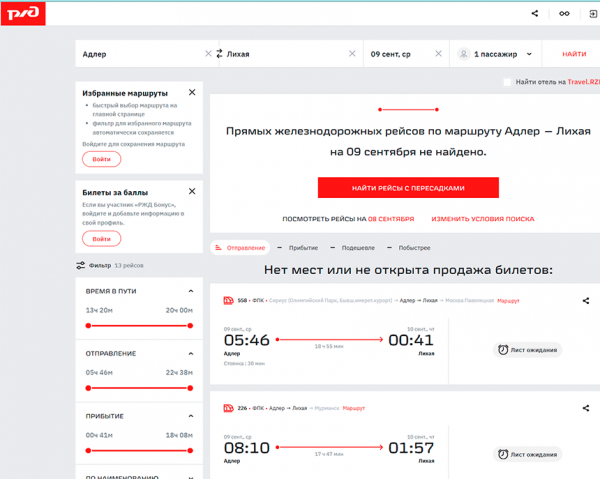This screenshot has height=479, width=600.
Task: Close the Билеты за баллы panel
Action: pyautogui.click(x=192, y=191)
